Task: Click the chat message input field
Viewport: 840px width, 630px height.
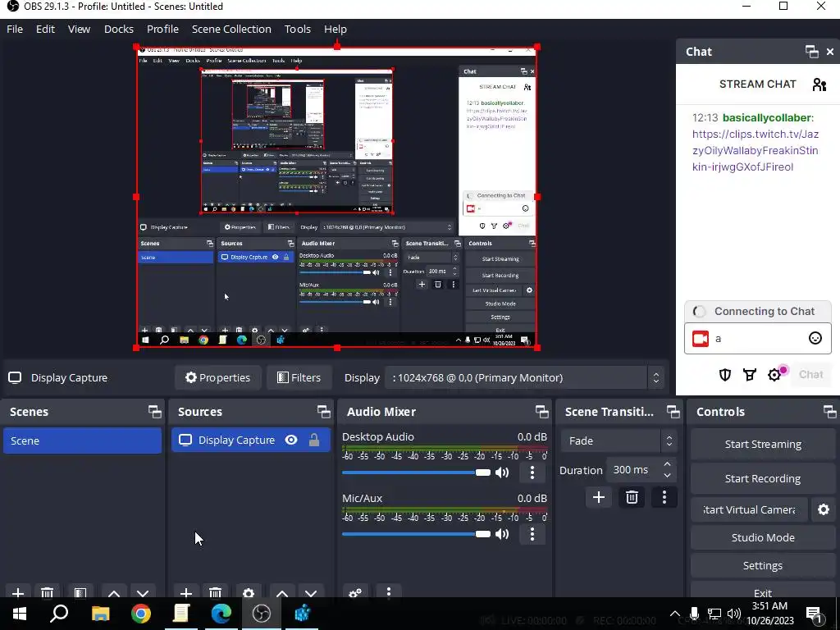Action: (757, 339)
